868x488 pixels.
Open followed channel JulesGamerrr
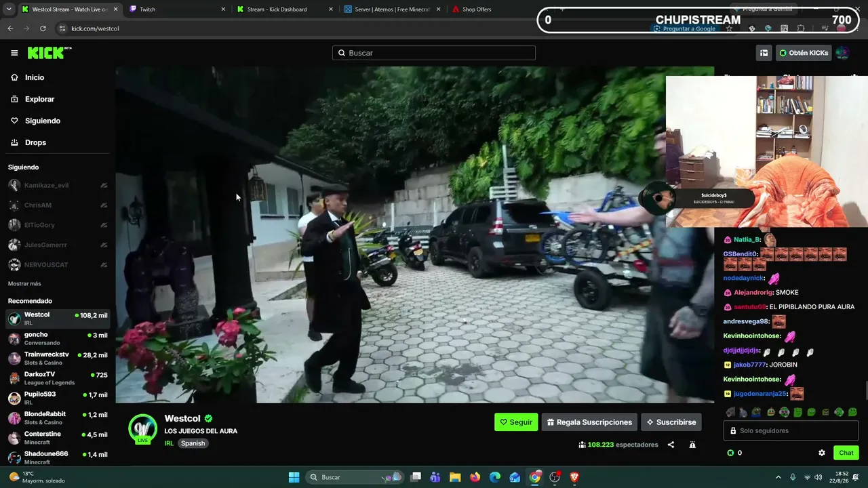pyautogui.click(x=58, y=245)
